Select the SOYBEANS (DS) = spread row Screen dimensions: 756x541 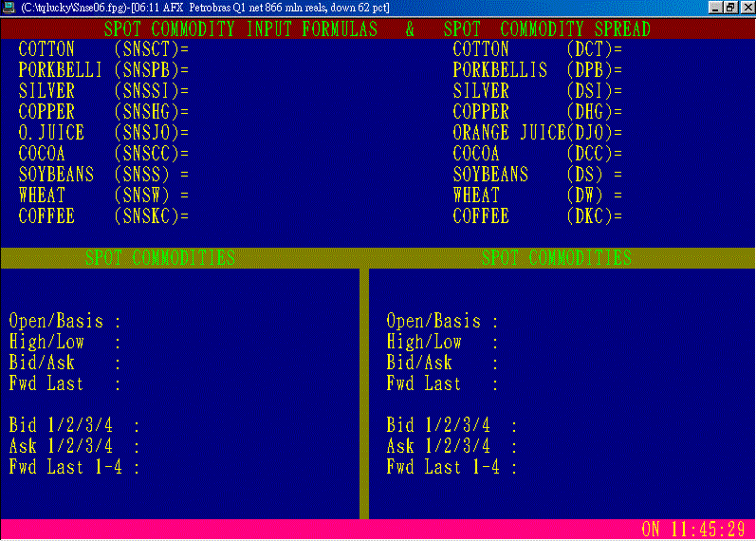point(538,175)
